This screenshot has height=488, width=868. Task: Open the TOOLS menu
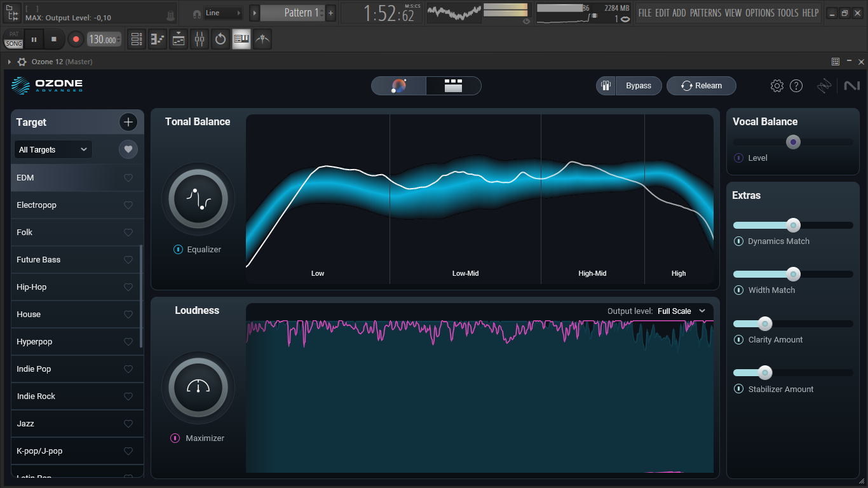788,13
